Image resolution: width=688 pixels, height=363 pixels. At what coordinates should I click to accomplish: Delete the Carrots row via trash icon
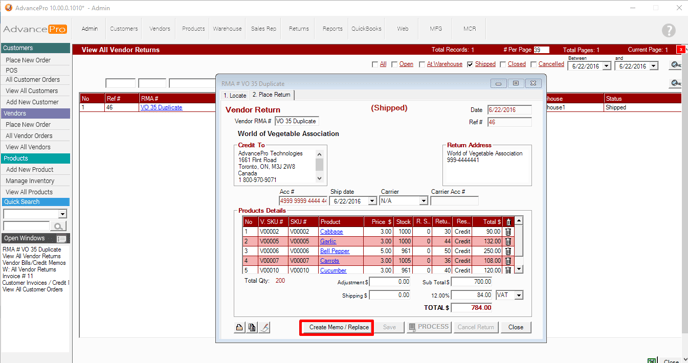pyautogui.click(x=508, y=260)
